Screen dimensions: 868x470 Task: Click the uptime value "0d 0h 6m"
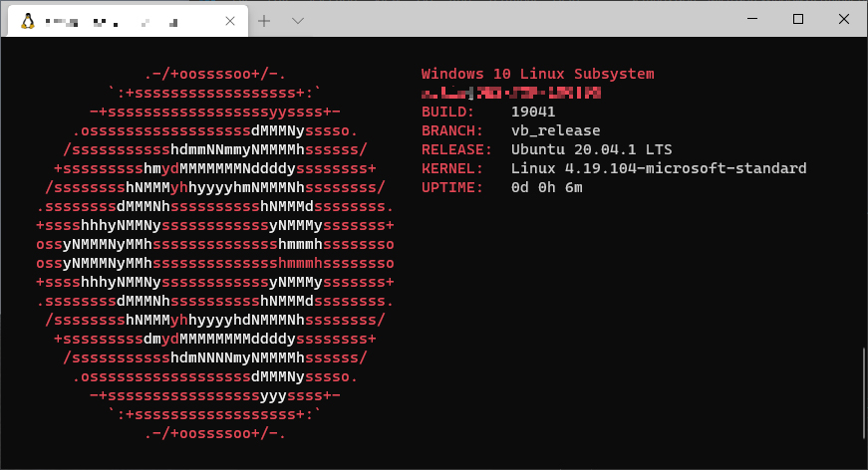point(547,187)
